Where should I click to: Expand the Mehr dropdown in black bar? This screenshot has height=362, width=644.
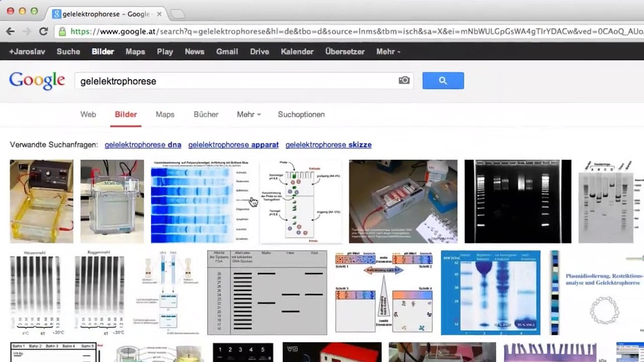[x=388, y=51]
